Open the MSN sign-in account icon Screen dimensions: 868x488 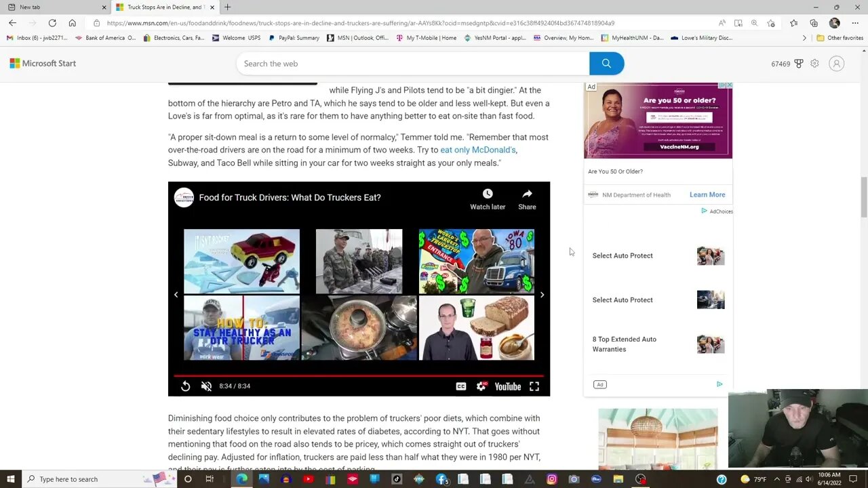pyautogui.click(x=837, y=64)
